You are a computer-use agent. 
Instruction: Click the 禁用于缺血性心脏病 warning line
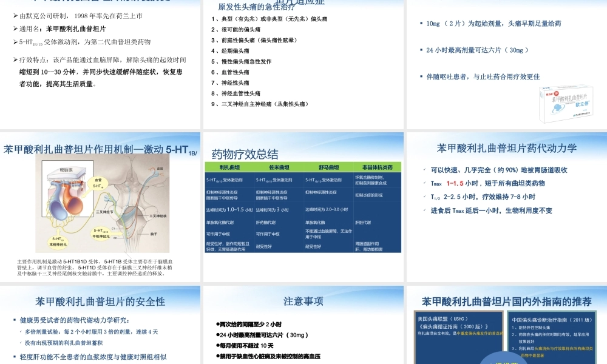[267, 356]
